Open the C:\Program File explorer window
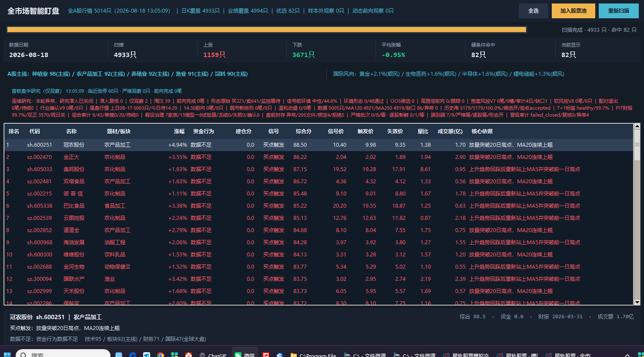644x357 pixels. coord(313,354)
